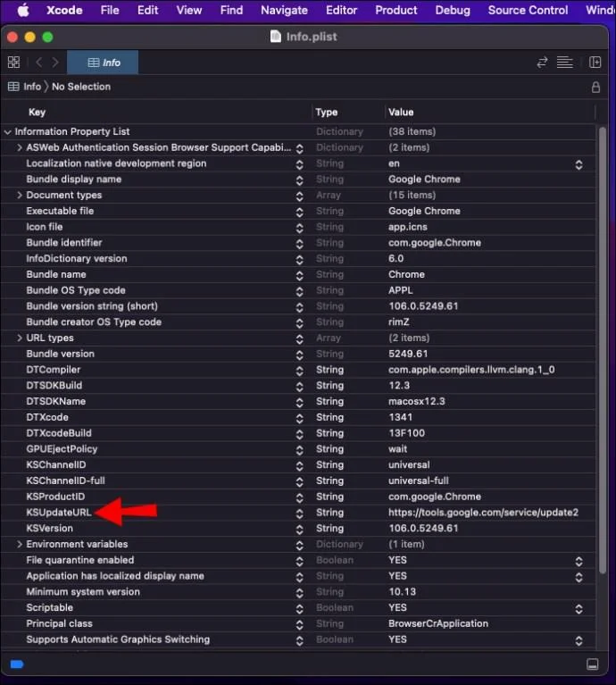Open the related items grid icon
The width and height of the screenshot is (616, 685).
tap(13, 62)
